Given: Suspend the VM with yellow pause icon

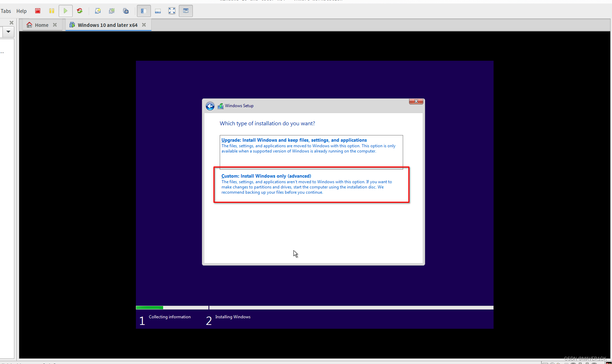Looking at the screenshot, I should pyautogui.click(x=52, y=11).
